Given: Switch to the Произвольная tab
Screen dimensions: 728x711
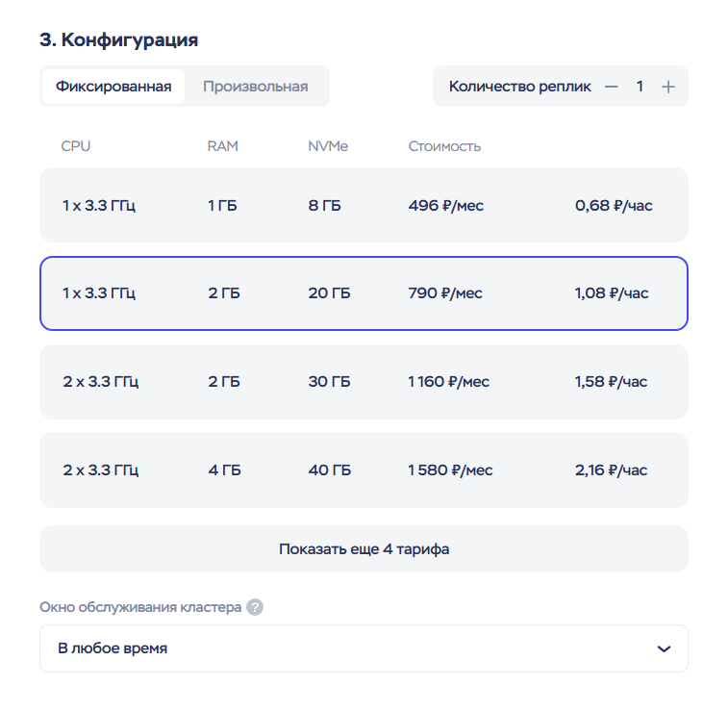Looking at the screenshot, I should [256, 87].
